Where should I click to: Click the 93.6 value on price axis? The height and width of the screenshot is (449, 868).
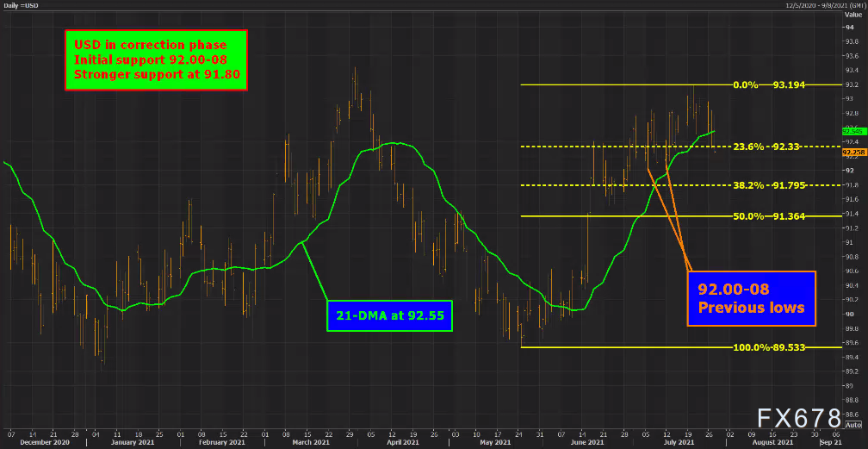tap(851, 56)
